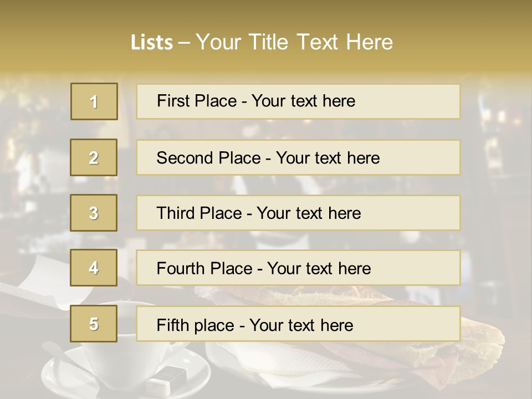
Task: Click the First Place text bar
Action: (298, 101)
